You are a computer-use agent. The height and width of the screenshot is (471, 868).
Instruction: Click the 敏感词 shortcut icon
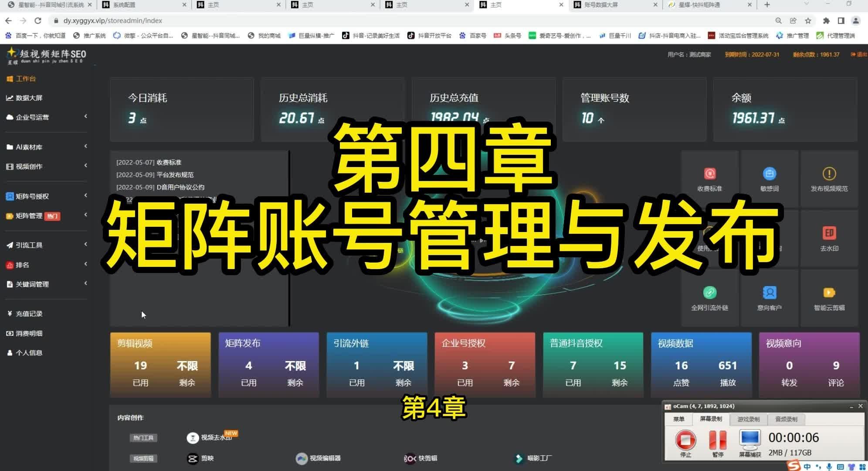tap(769, 174)
